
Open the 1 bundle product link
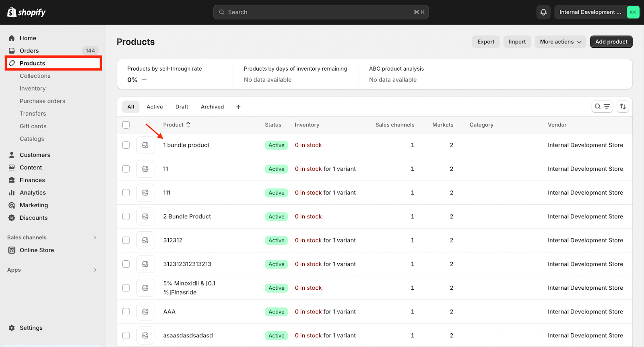(x=186, y=145)
